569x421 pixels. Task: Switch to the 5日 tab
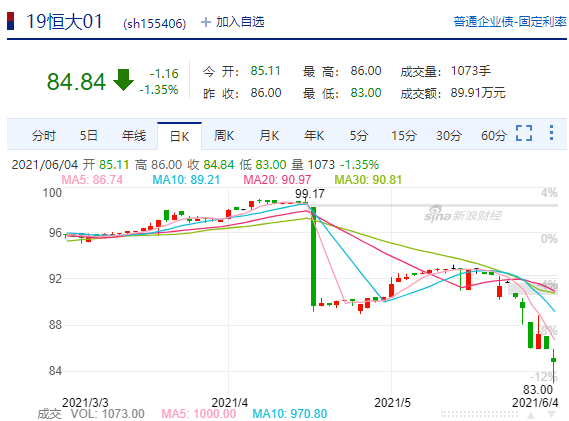pos(89,136)
